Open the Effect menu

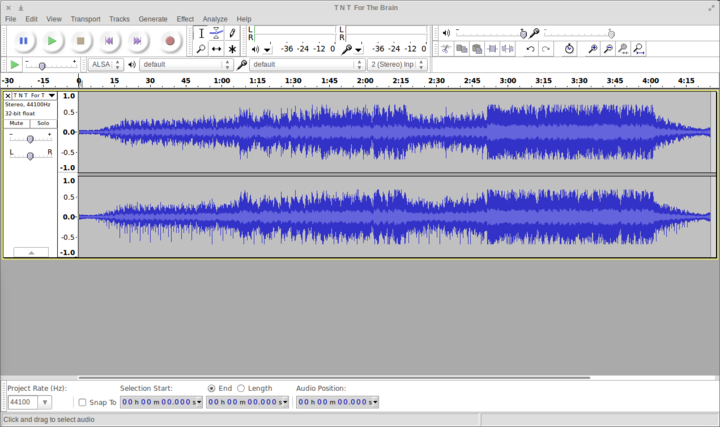point(185,19)
